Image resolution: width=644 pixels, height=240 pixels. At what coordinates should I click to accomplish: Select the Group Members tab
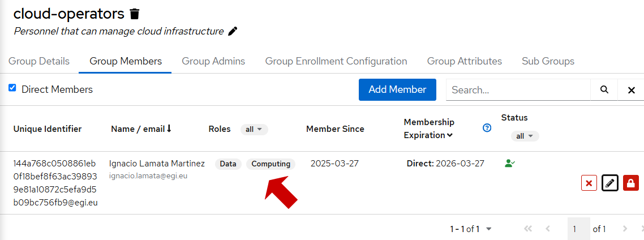coord(125,61)
